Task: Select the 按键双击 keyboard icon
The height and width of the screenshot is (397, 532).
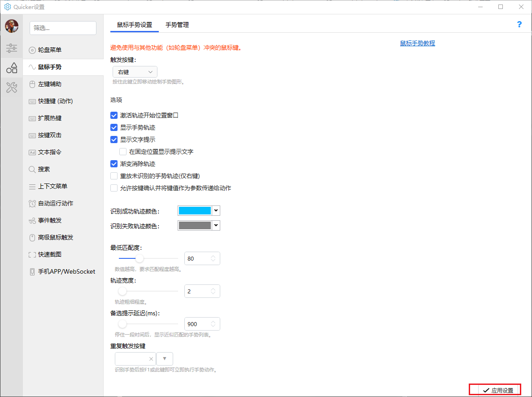Action: coord(32,135)
